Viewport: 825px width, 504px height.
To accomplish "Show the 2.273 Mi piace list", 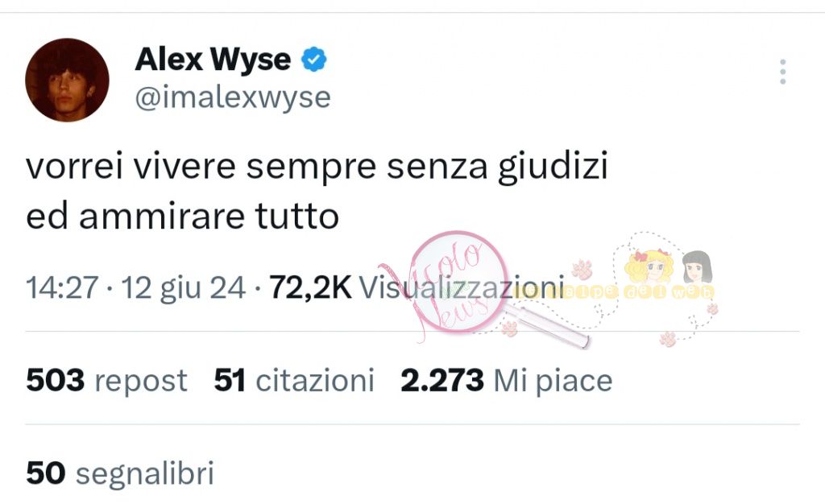I will 506,380.
